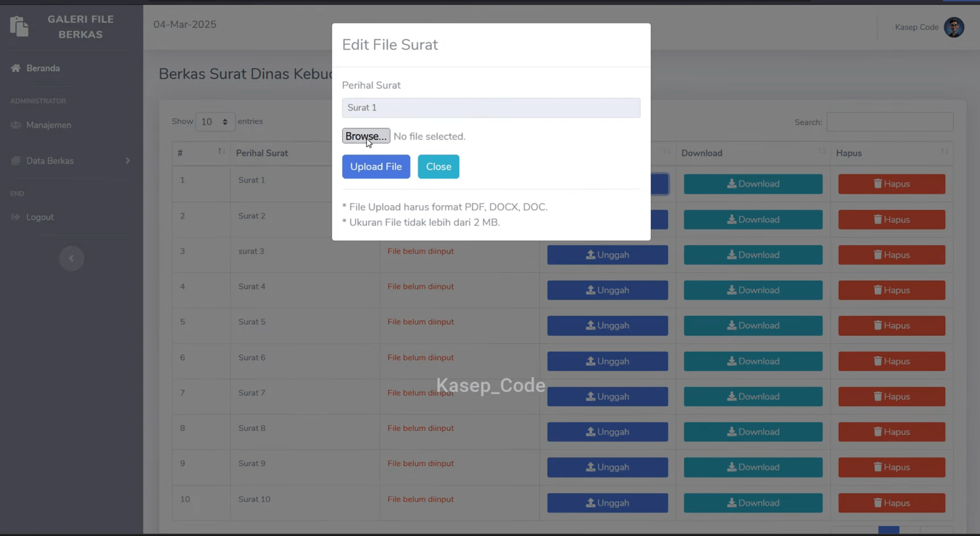Click Unggah button for Surat 7

pyautogui.click(x=607, y=397)
